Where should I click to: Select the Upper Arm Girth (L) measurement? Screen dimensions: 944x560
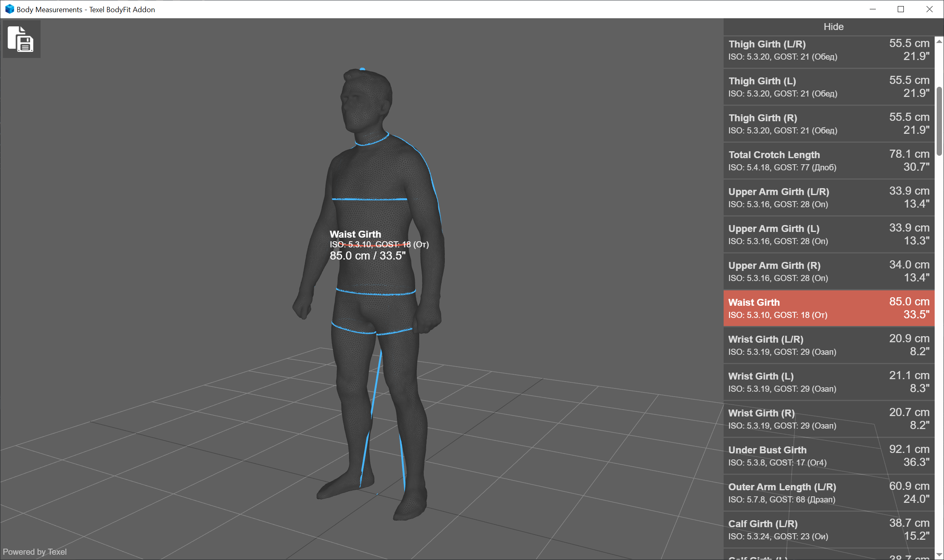pos(828,234)
